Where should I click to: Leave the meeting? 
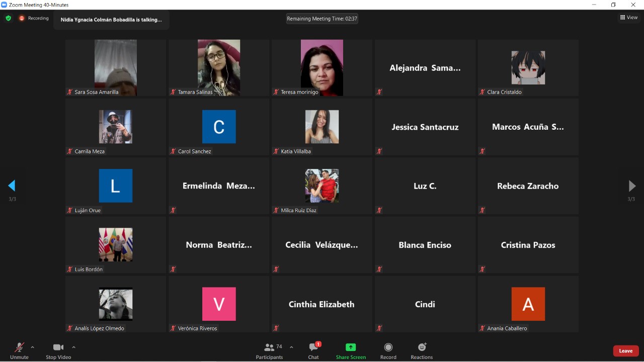[626, 351]
